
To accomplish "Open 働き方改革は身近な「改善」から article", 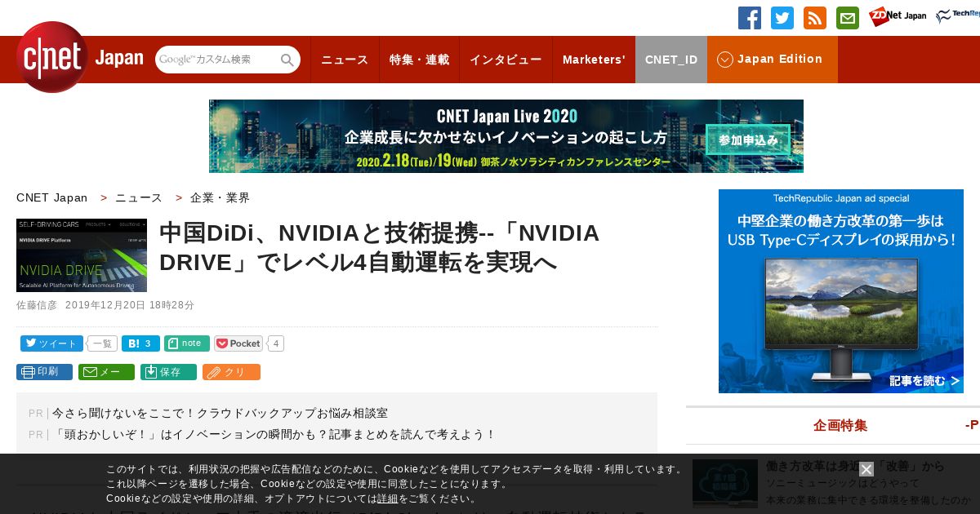I will [855, 467].
